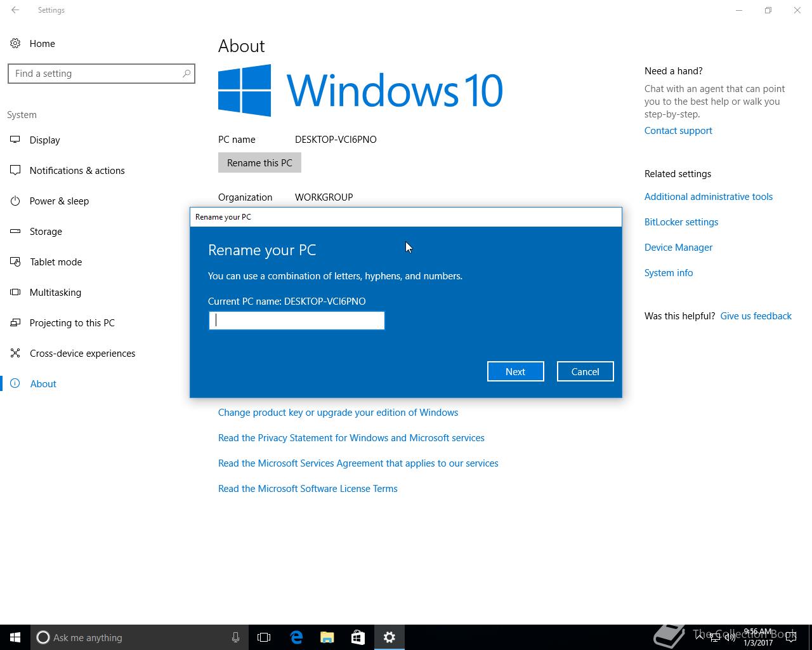This screenshot has height=650, width=812.
Task: Click the Rename this PC button
Action: (x=259, y=162)
